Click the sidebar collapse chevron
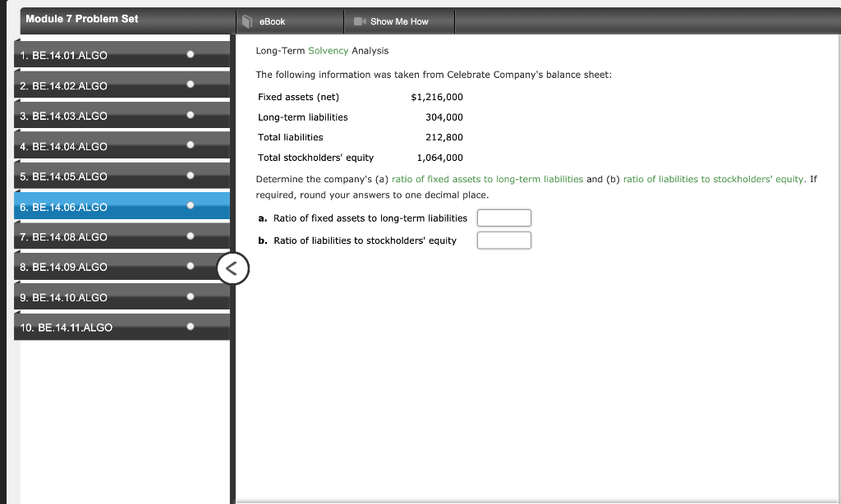The height and width of the screenshot is (504, 841). [232, 269]
